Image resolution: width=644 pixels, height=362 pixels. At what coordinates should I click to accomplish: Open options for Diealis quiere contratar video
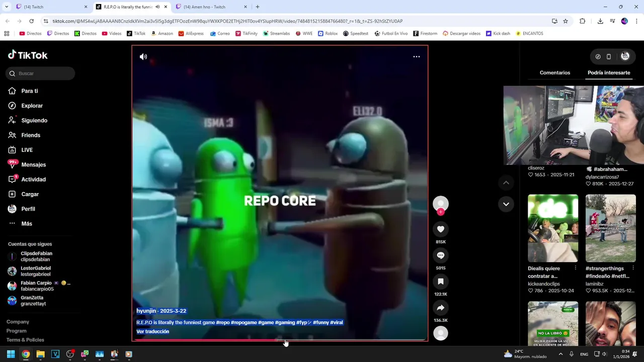click(576, 268)
